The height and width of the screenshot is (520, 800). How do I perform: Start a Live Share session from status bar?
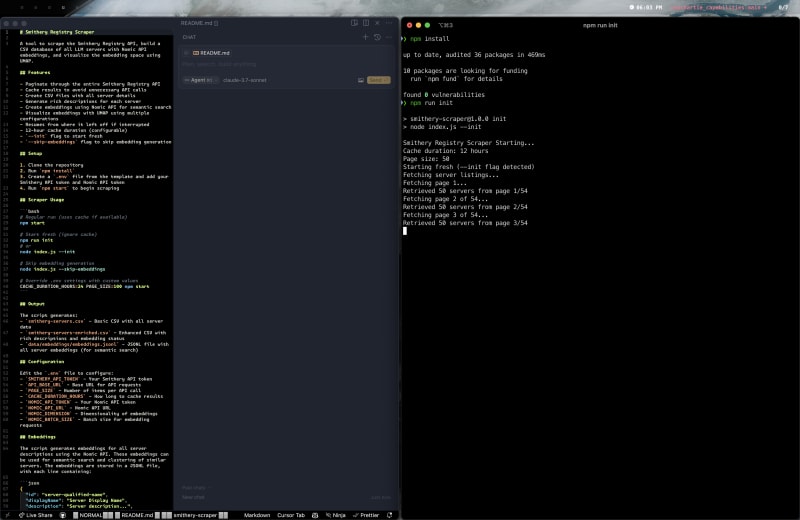click(36, 515)
